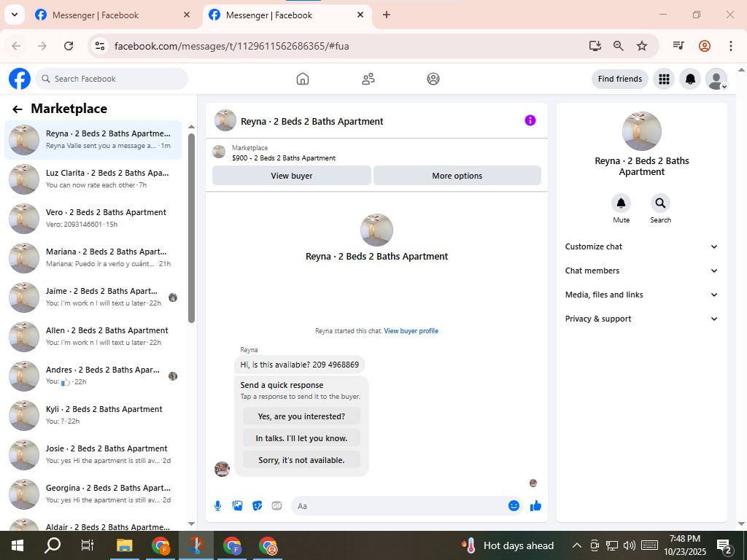The height and width of the screenshot is (560, 747).
Task: Click the install app icon in address bar
Action: pyautogui.click(x=595, y=46)
